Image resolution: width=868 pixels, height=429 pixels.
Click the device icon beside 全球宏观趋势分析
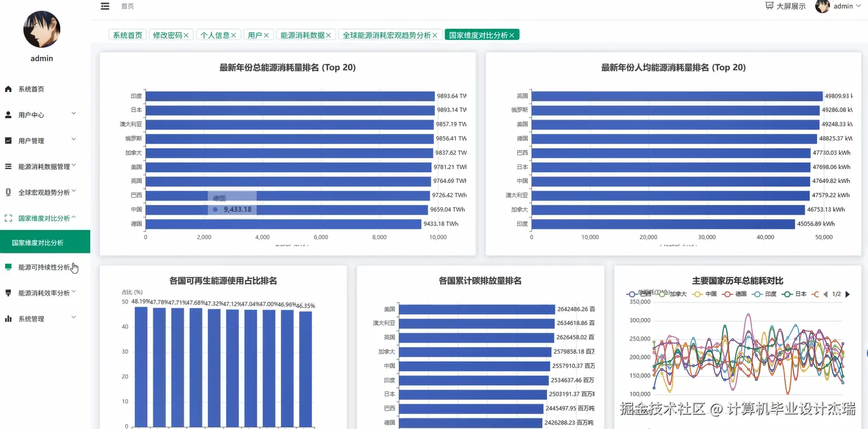pyautogui.click(x=8, y=193)
